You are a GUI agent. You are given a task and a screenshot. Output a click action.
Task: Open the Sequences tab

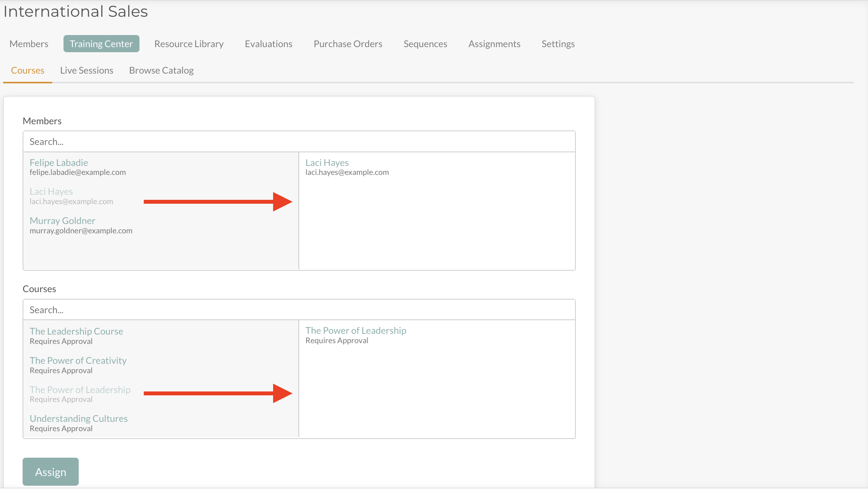pos(425,44)
